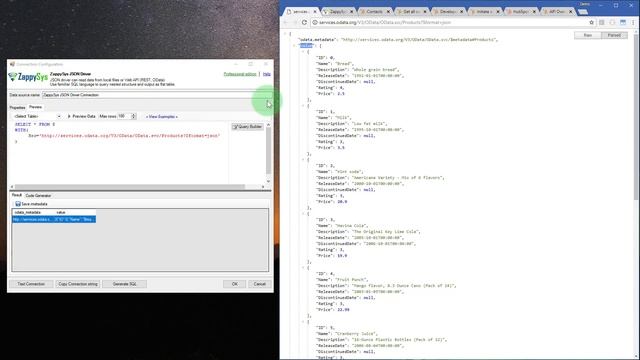Collapse the Havina Cola product object
640x360 pixels.
coord(303,213)
